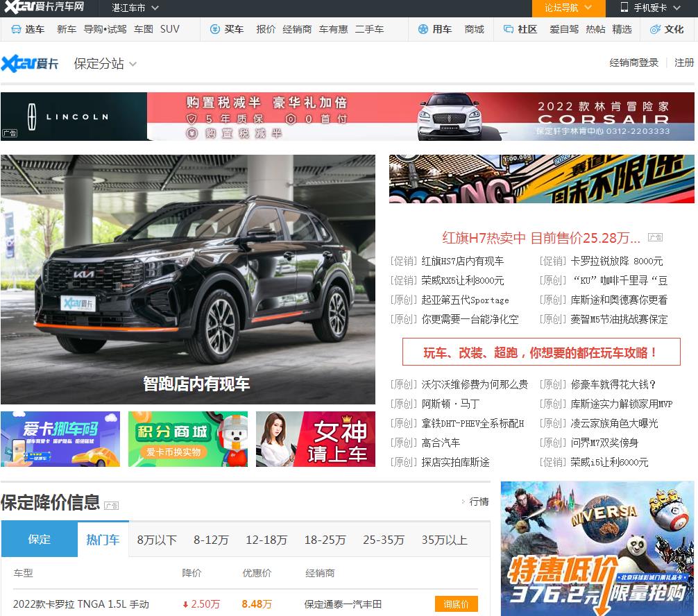Viewport: 698px width, 616px height.
Task: Select the 8-12万 price tab
Action: click(211, 540)
